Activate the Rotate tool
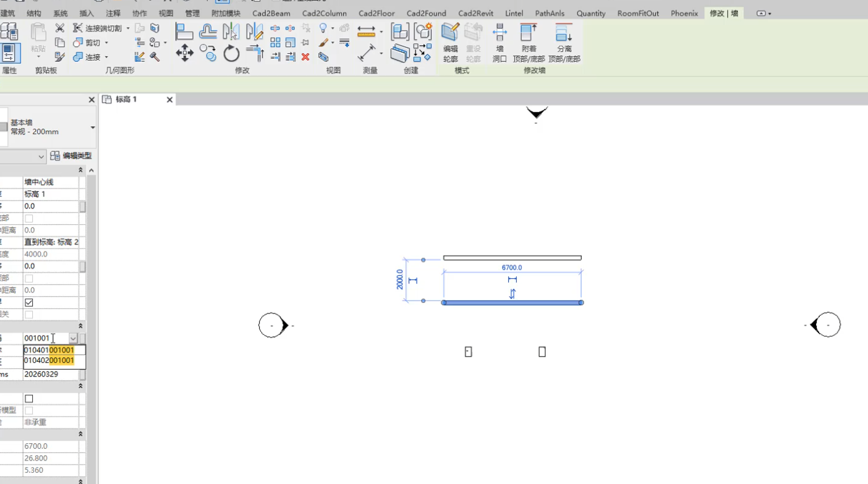Screen dimensions: 868x484 [x=231, y=54]
